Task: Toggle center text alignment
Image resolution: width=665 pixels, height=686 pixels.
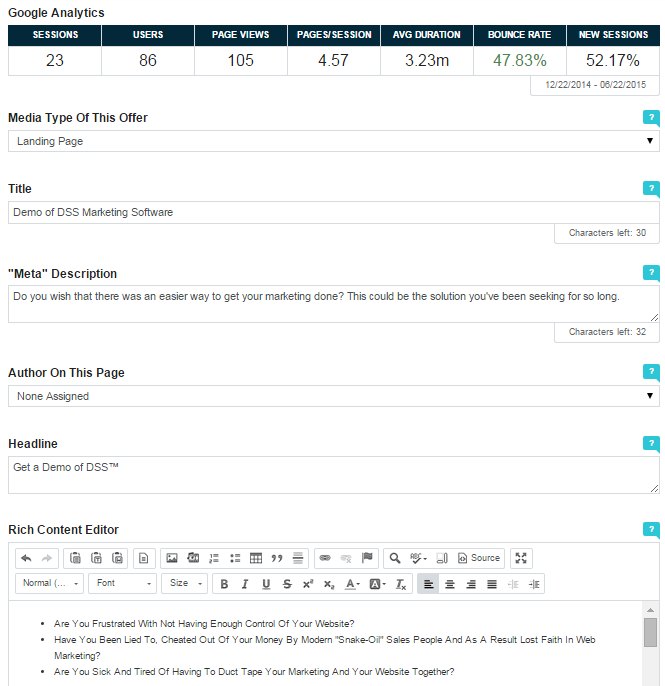Action: [450, 584]
